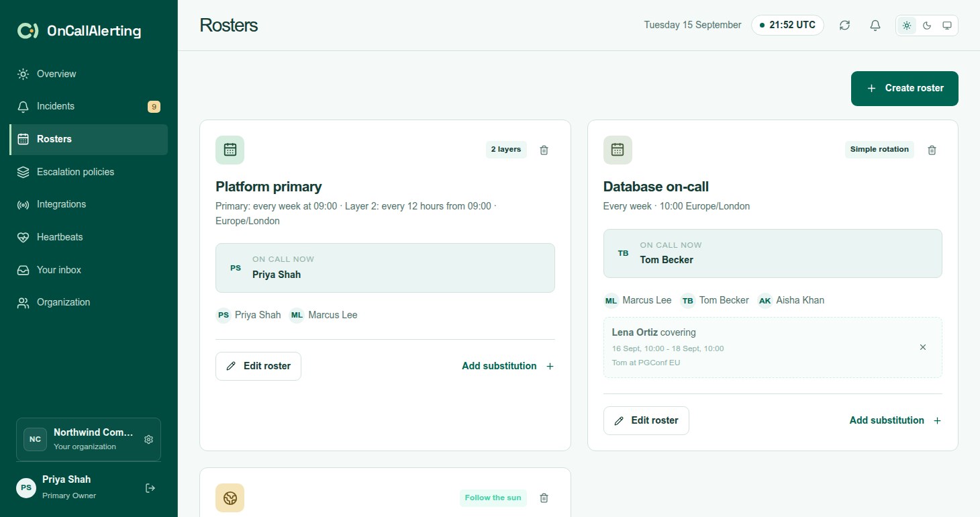Open Northwind organization settings gear

[149, 439]
